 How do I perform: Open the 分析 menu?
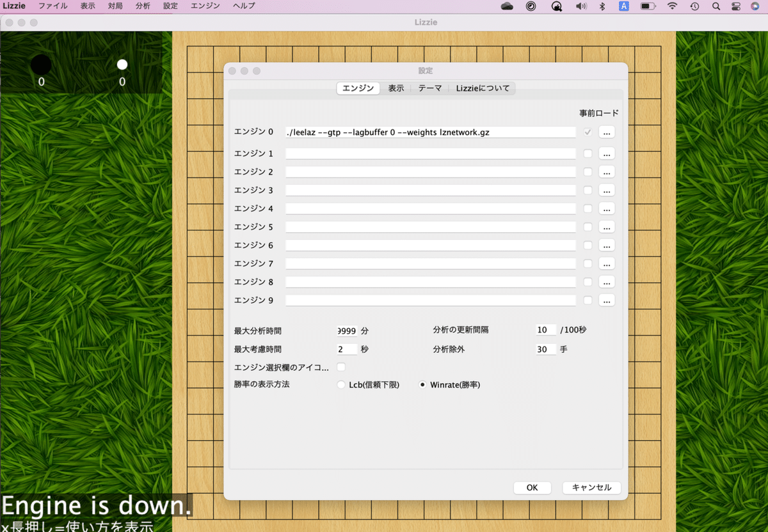click(x=143, y=6)
